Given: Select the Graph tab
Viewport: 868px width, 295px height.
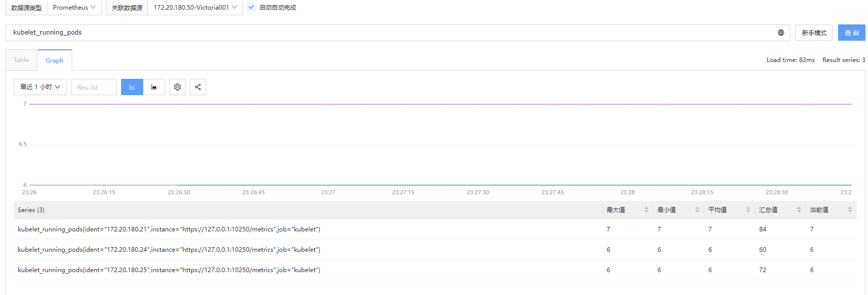Looking at the screenshot, I should point(54,61).
